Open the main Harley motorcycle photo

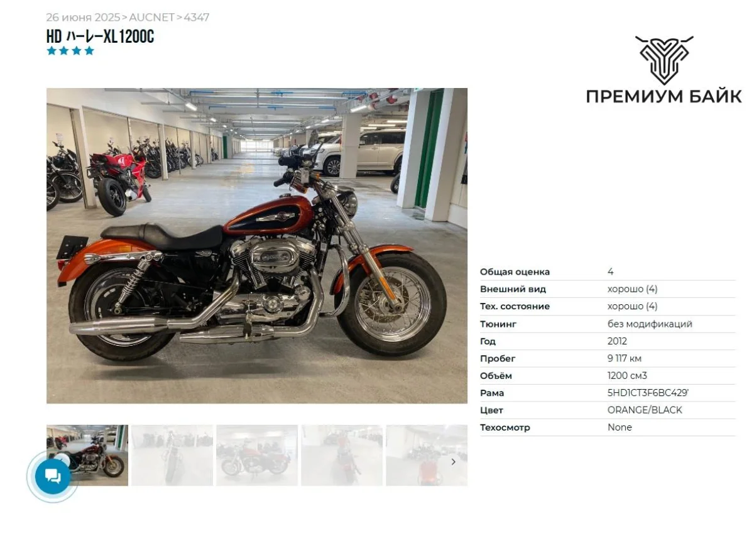(257, 246)
